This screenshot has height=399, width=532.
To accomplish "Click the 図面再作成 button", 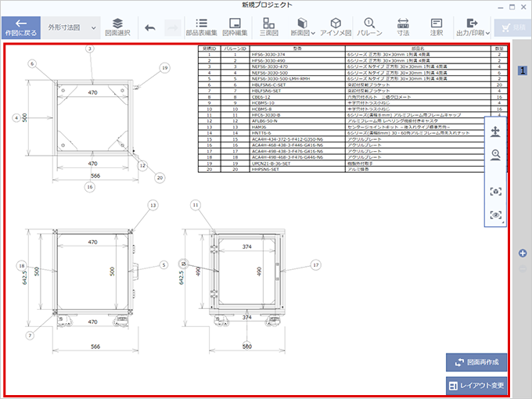I will (477, 362).
